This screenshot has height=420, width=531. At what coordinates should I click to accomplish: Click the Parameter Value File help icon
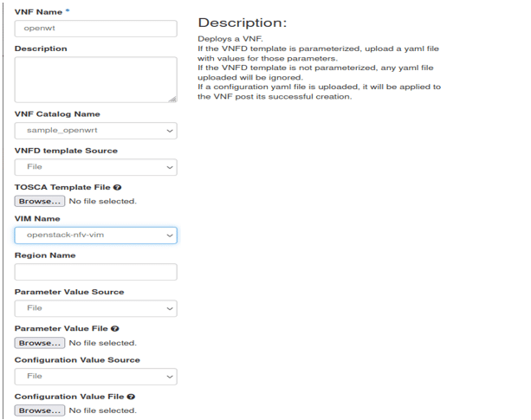115,329
